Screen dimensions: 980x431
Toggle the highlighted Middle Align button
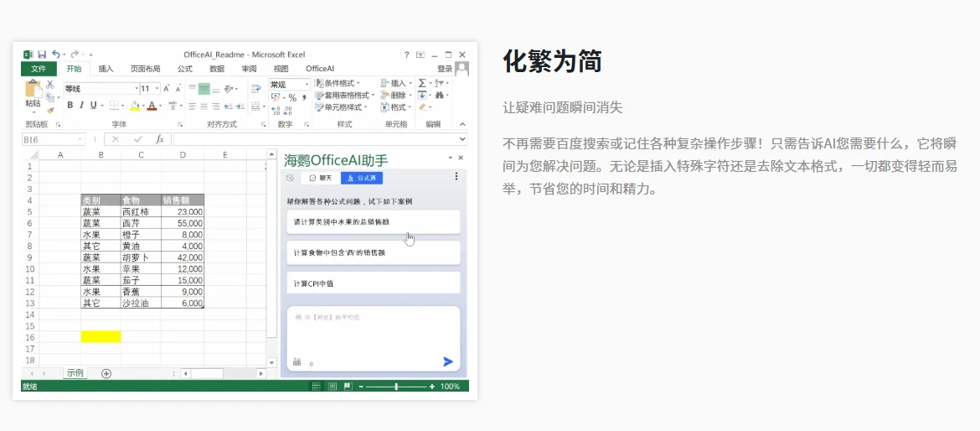tap(204, 89)
